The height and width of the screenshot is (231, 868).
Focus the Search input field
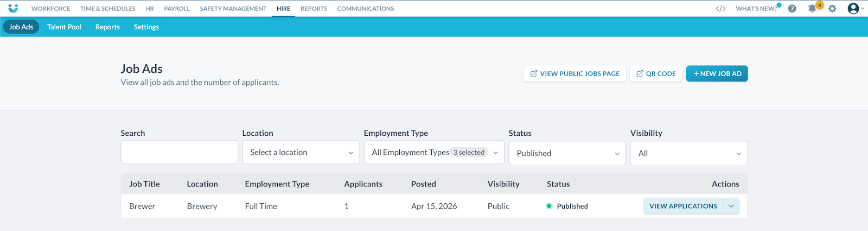click(179, 152)
